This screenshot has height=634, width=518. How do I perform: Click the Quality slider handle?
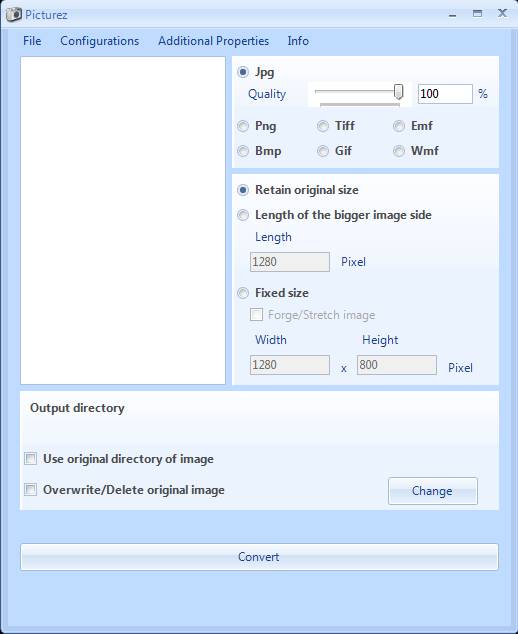tap(399, 92)
